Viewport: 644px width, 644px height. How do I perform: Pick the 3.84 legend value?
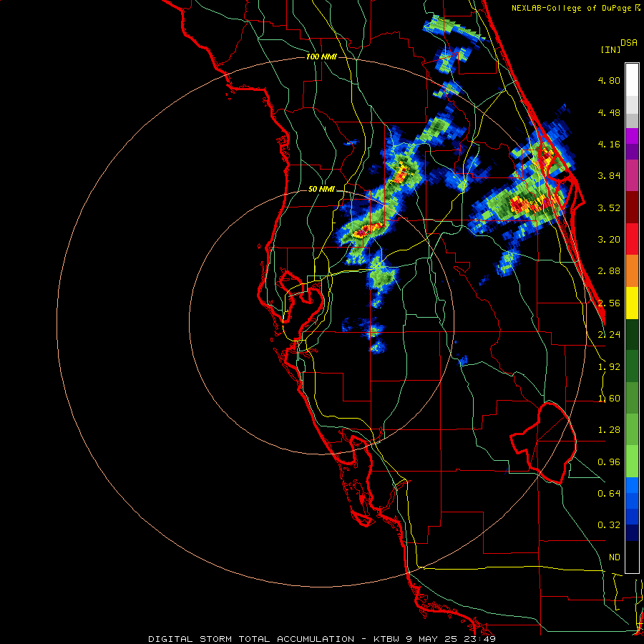[x=609, y=176]
